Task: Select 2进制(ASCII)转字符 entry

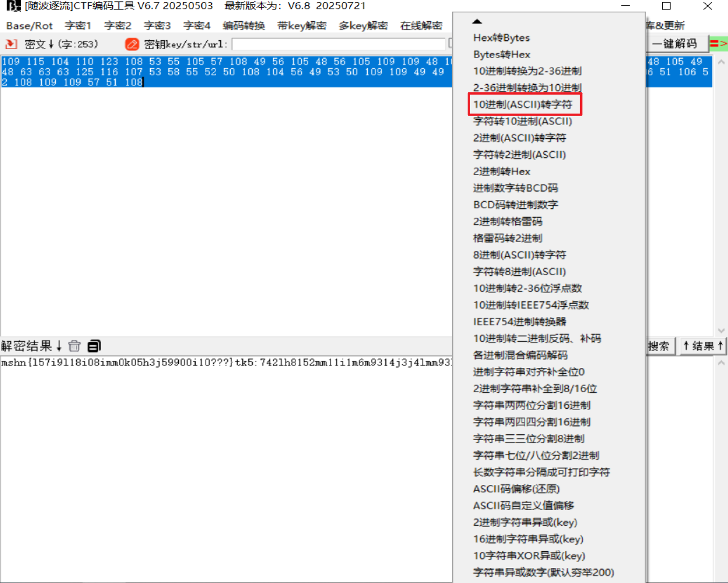Action: pos(519,138)
